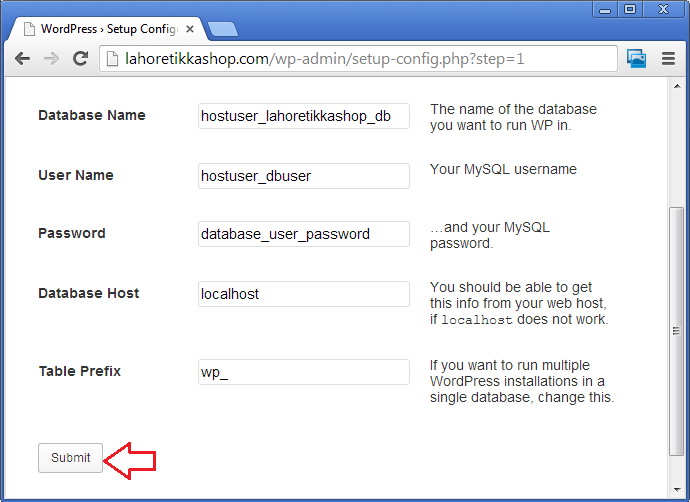Click the address bar URL

coord(360,59)
